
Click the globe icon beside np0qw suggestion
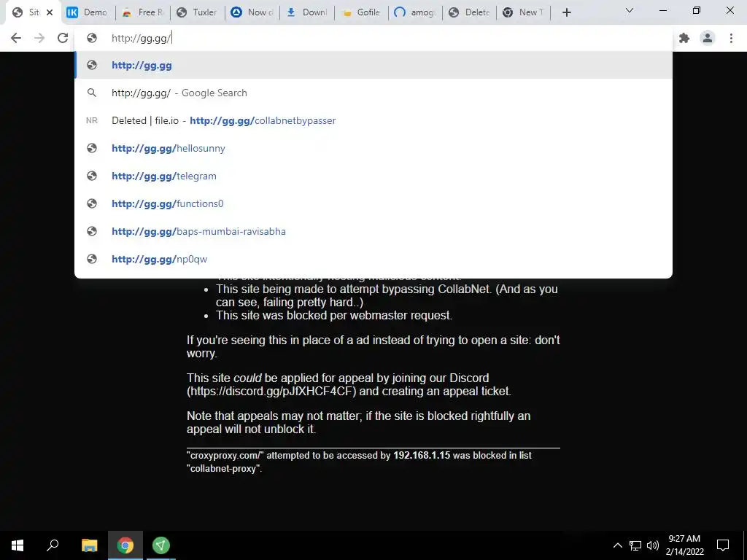[x=92, y=259]
